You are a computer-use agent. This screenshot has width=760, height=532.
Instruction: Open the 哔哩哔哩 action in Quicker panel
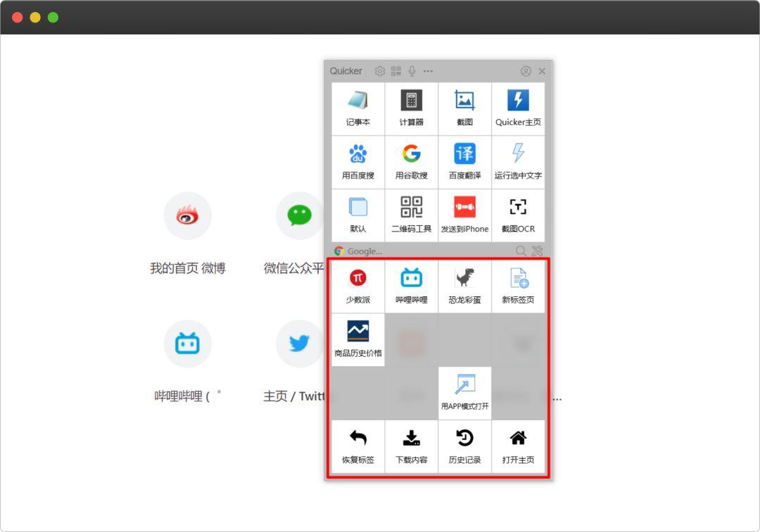(412, 286)
